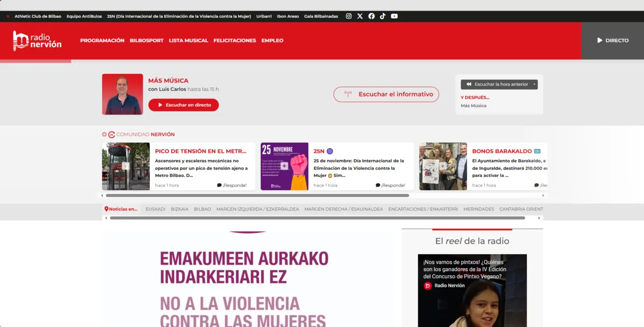Click the plus icon on metro station image
Screen dimensions: 644x327
126,166
